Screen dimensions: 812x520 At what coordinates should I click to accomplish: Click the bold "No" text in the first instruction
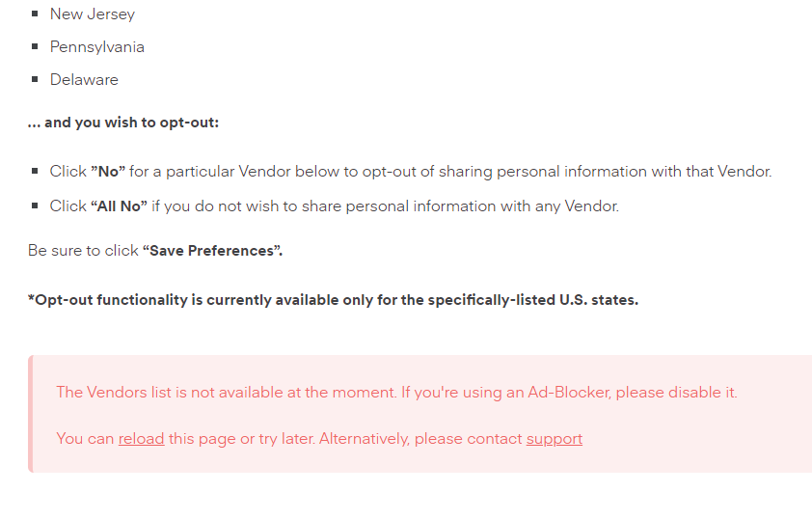coord(108,172)
